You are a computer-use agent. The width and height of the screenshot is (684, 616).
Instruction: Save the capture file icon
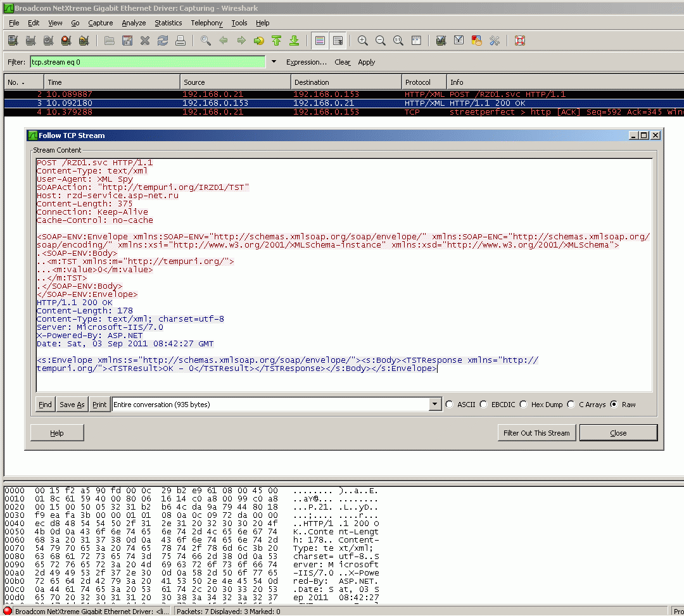tap(127, 41)
